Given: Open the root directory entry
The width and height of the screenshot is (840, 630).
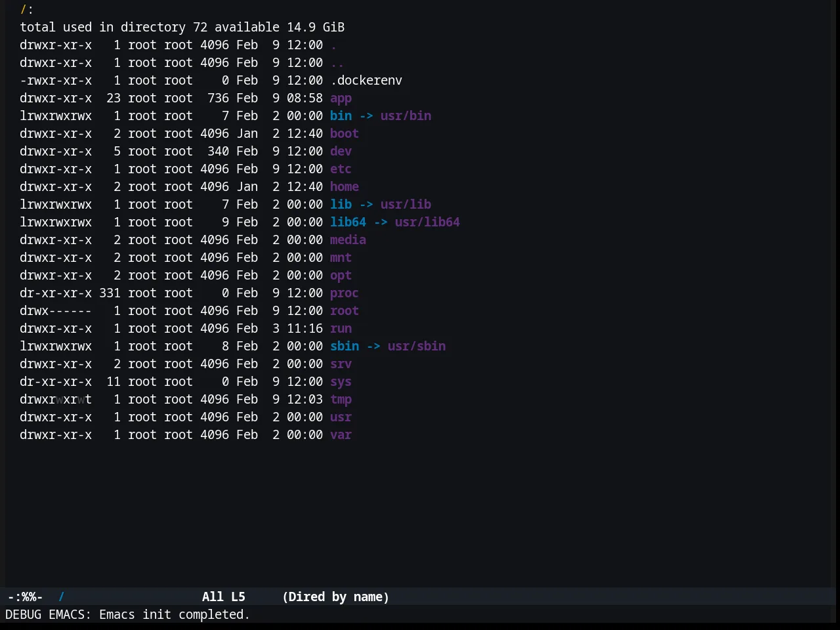Looking at the screenshot, I should (x=345, y=310).
